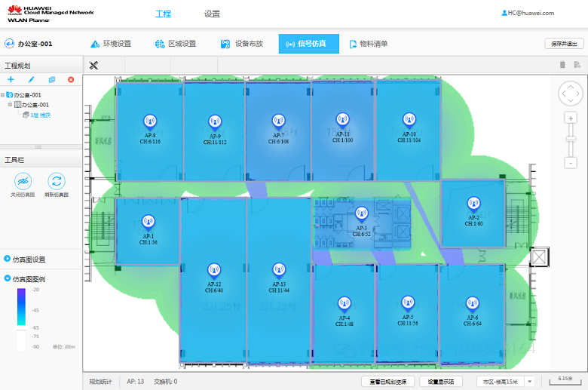The width and height of the screenshot is (588, 390).
Task: Collapse the root 办公室-001 tree node
Action: [x=2, y=95]
